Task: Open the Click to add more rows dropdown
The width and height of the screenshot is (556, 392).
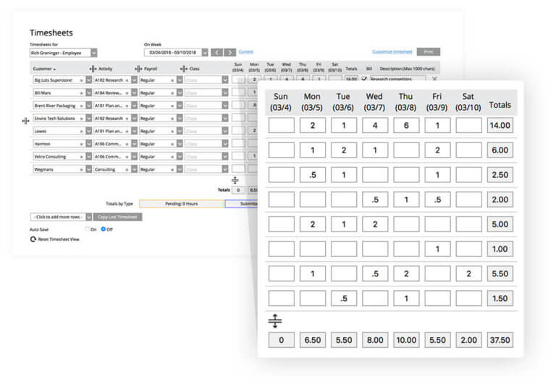Action: click(88, 217)
